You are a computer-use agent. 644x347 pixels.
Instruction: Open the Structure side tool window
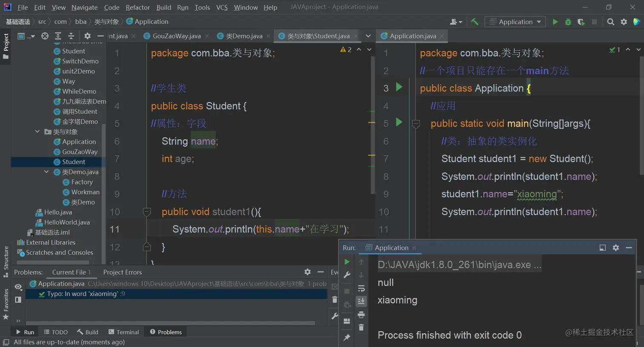6,261
